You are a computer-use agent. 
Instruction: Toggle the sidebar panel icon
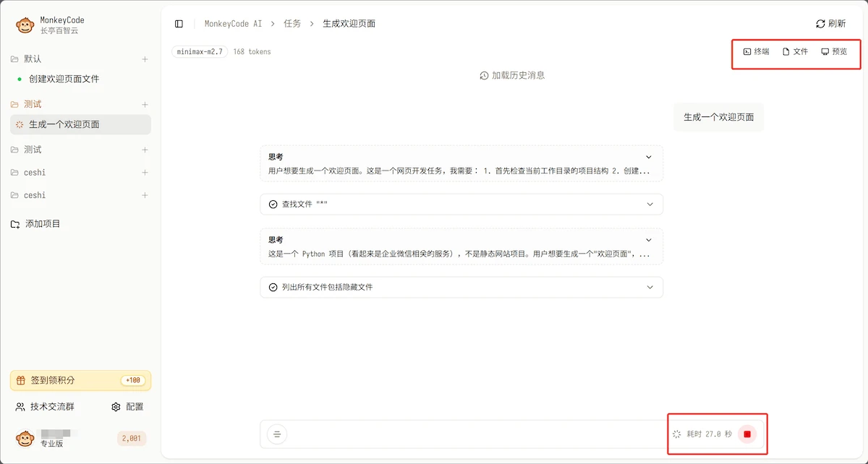179,24
